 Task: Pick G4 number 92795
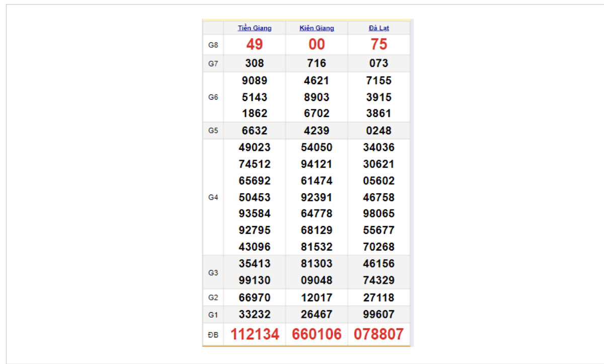[255, 230]
